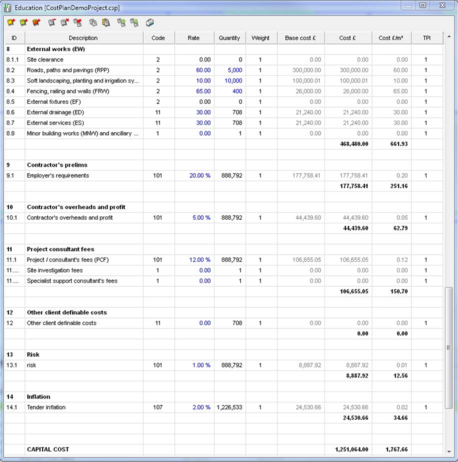The height and width of the screenshot is (462, 458).
Task: Click the Rate column header
Action: (194, 38)
